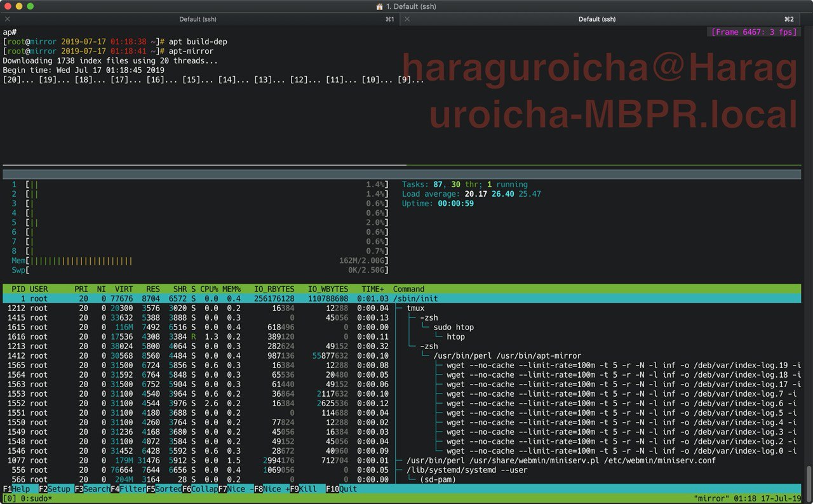Viewport: 813px width, 504px height.
Task: Select the /sbin/init process row
Action: (x=401, y=298)
